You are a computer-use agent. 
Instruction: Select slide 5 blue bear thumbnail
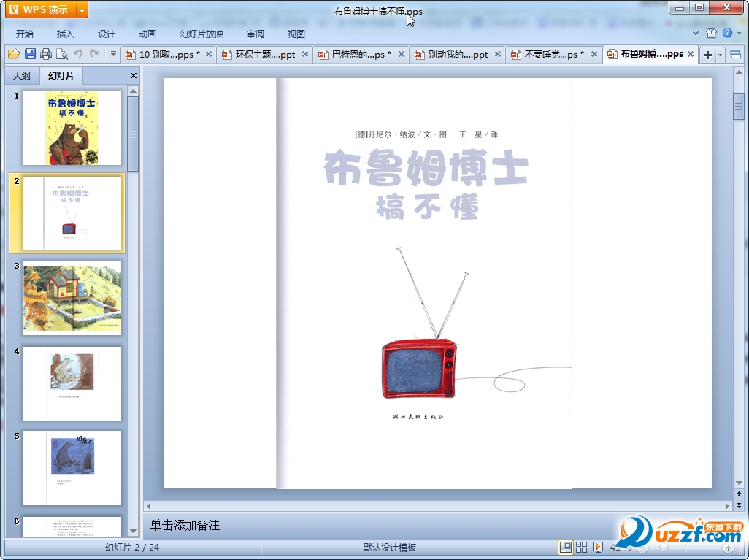point(72,468)
